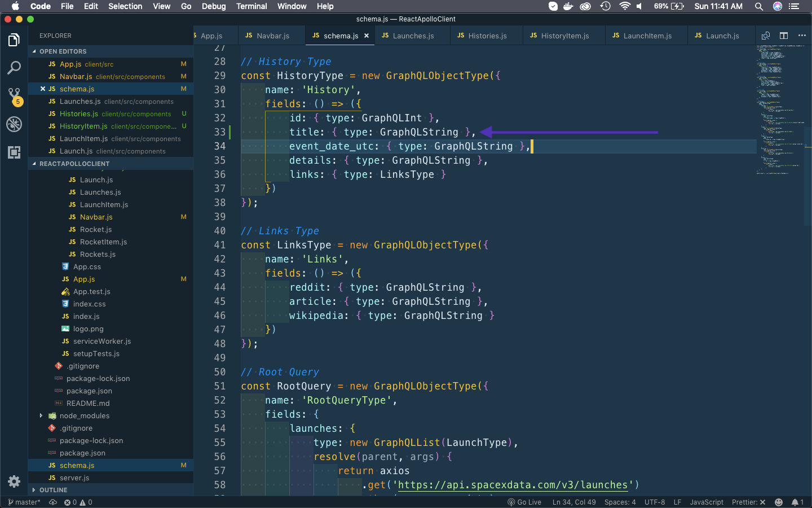Open the Terminal menu

[251, 6]
